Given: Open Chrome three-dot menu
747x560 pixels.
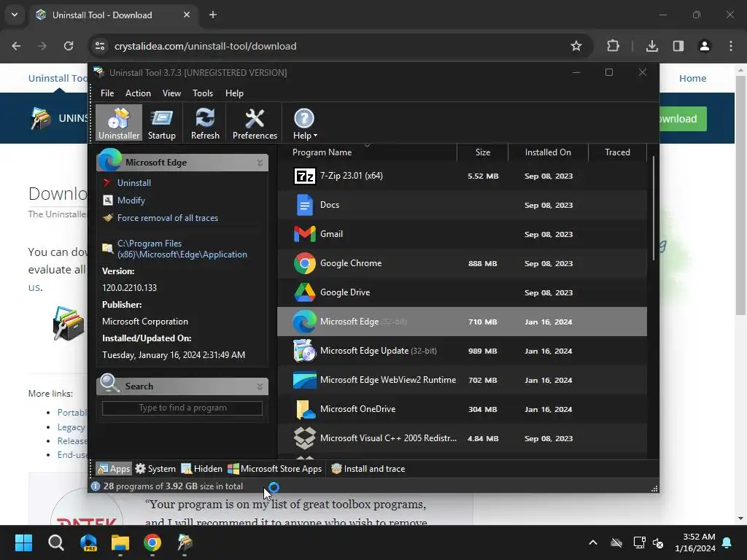Looking at the screenshot, I should pos(731,46).
